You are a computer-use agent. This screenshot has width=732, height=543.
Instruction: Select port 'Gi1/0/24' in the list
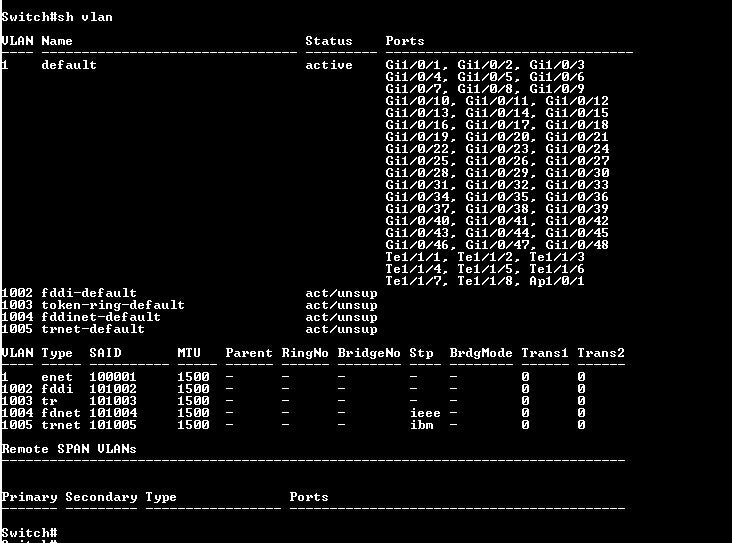pos(577,149)
